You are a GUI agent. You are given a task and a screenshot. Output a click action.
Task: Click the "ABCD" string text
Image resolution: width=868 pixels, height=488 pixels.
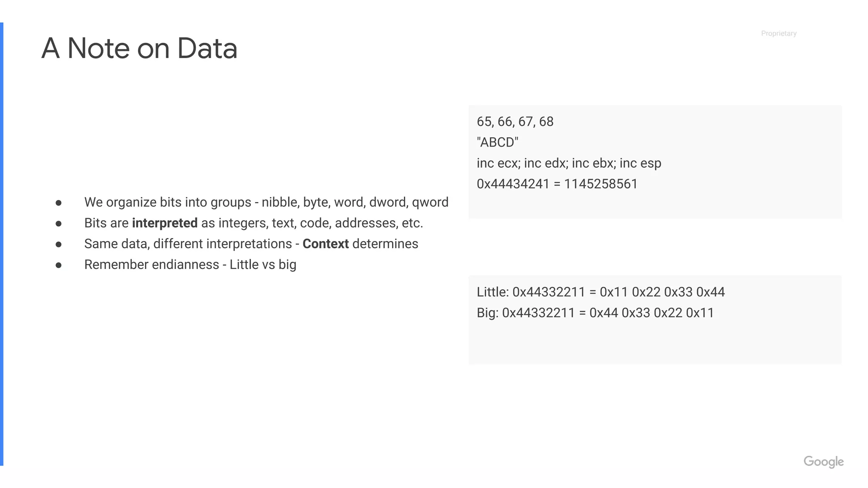click(498, 142)
